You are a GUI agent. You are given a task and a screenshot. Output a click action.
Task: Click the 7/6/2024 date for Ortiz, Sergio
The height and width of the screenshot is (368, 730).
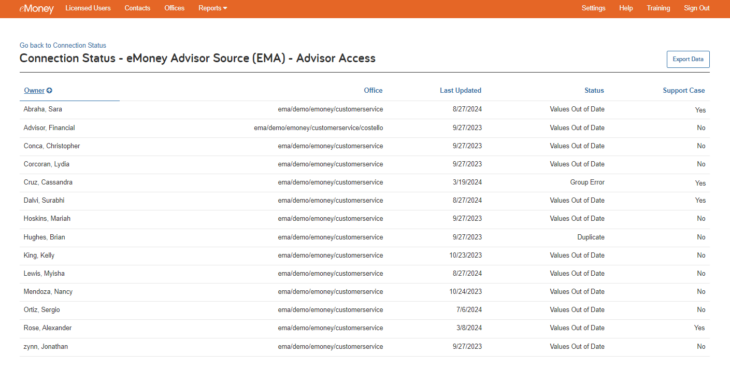pyautogui.click(x=469, y=310)
